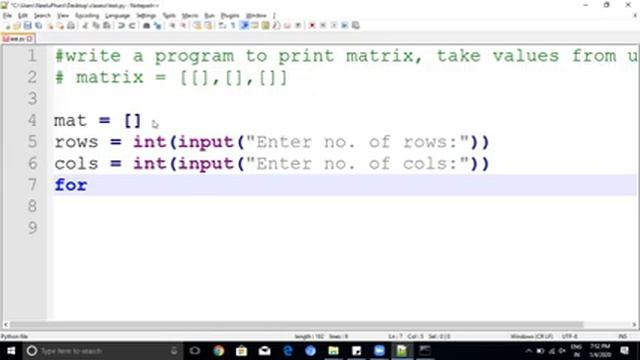
Task: Click the Paste toolbar icon
Action: (x=107, y=25)
